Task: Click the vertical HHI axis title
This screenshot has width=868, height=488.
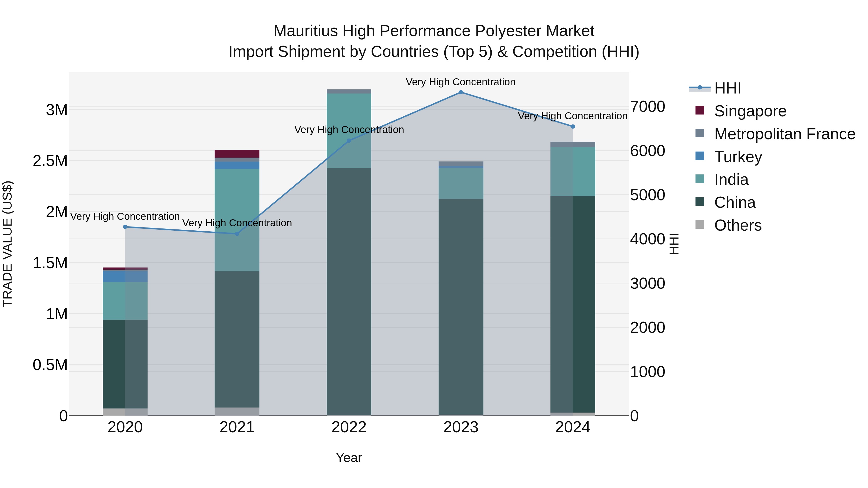Action: click(674, 244)
